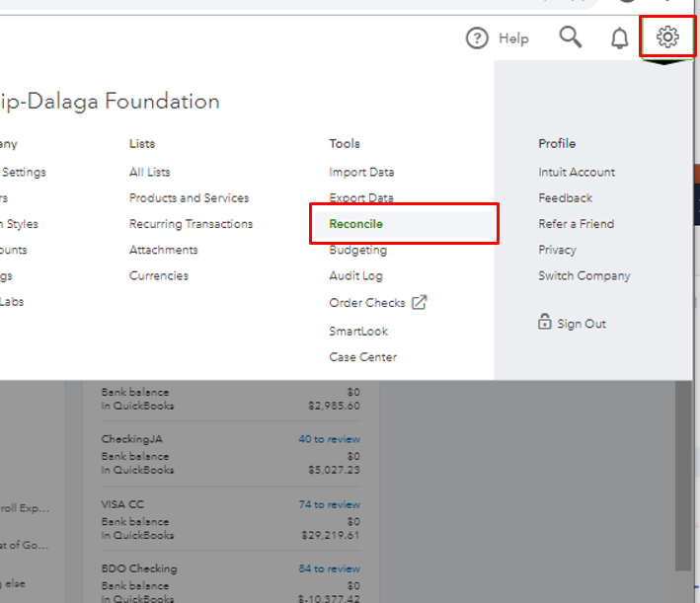700x603 pixels.
Task: Click Switch Company in Profile
Action: click(x=583, y=276)
